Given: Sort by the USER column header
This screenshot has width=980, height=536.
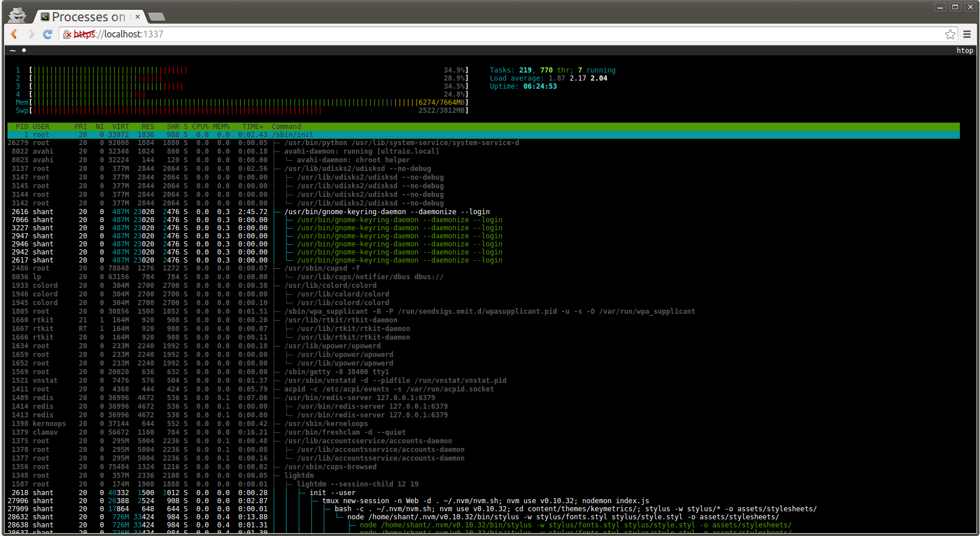Looking at the screenshot, I should tap(41, 127).
